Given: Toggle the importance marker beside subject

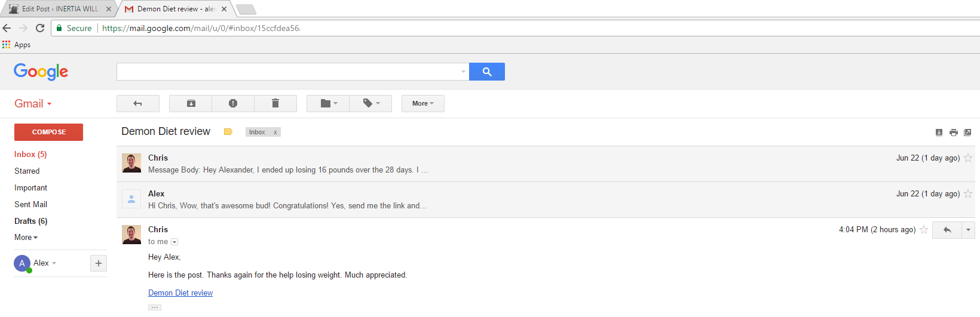Looking at the screenshot, I should [228, 132].
